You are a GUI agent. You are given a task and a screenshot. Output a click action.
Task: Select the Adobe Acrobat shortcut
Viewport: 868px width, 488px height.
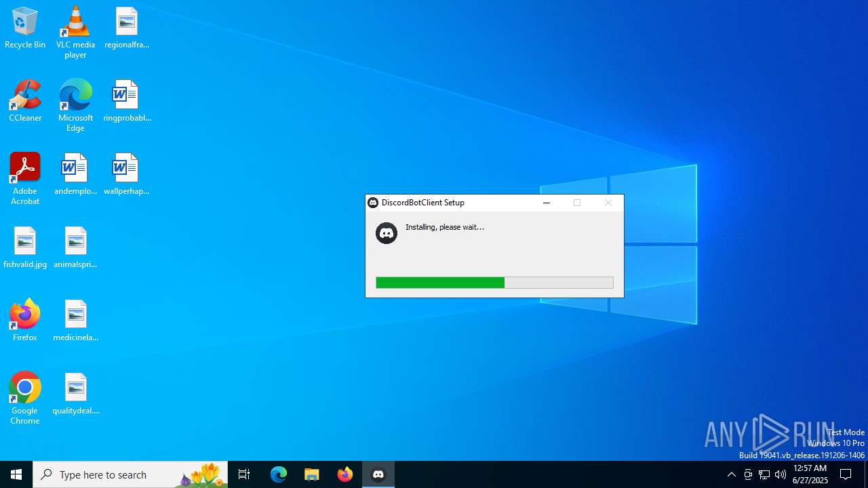[25, 179]
